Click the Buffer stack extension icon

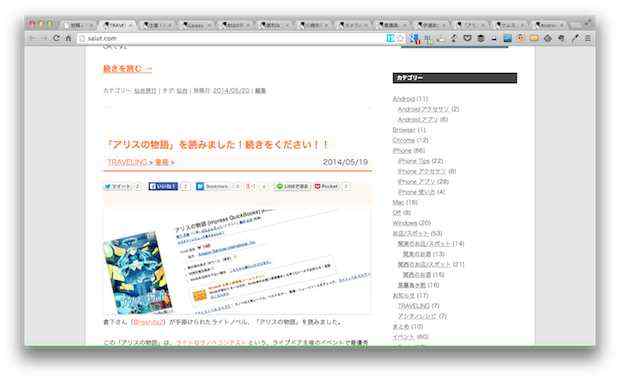click(x=481, y=38)
